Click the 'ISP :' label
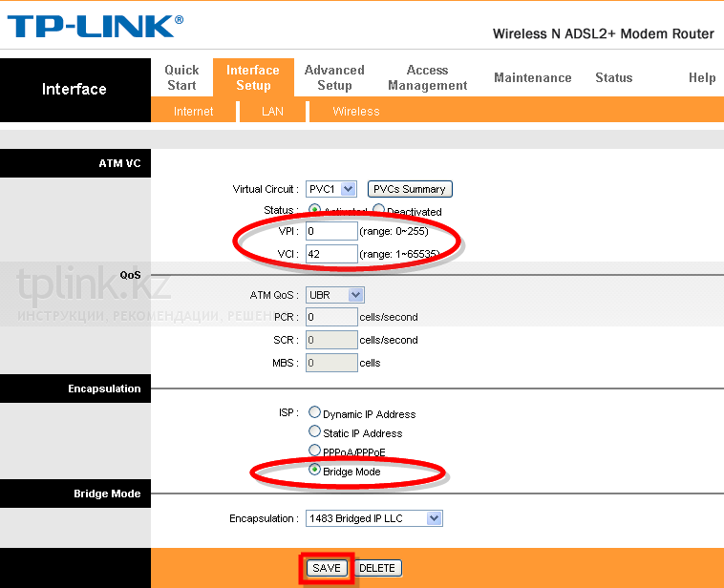The image size is (724, 588). click(289, 412)
